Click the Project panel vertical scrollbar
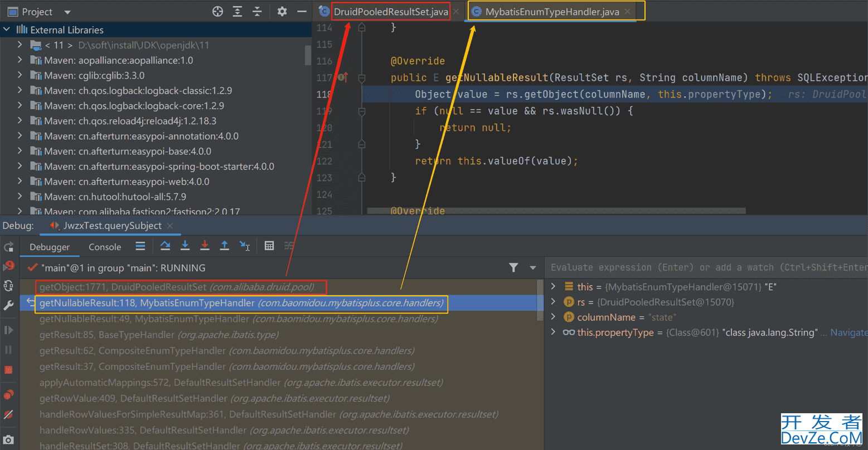Image resolution: width=868 pixels, height=450 pixels. click(308, 56)
